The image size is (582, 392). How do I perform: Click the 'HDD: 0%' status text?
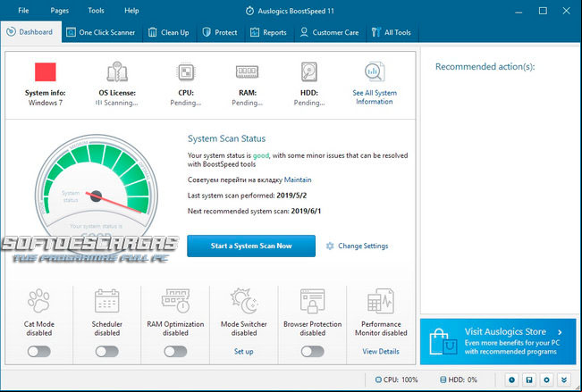coord(462,379)
